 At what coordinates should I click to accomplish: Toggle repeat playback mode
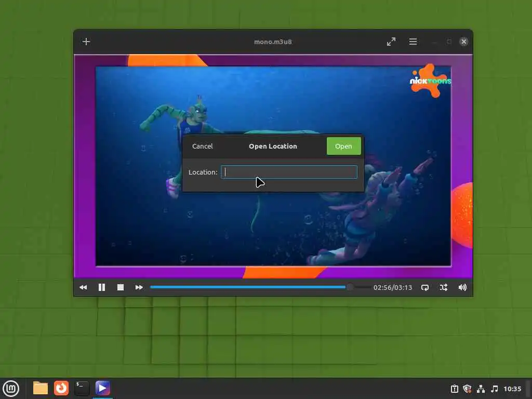(425, 287)
